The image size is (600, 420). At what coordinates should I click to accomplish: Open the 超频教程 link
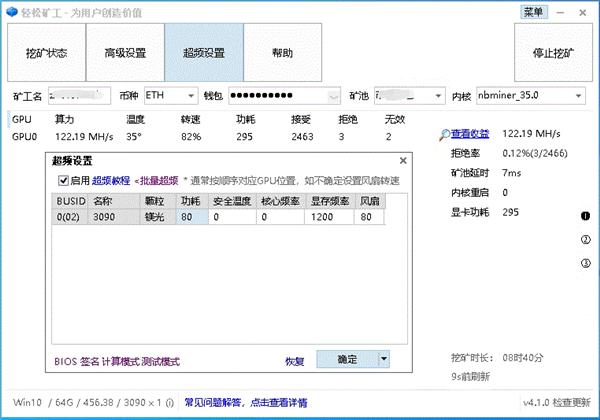tap(111, 181)
